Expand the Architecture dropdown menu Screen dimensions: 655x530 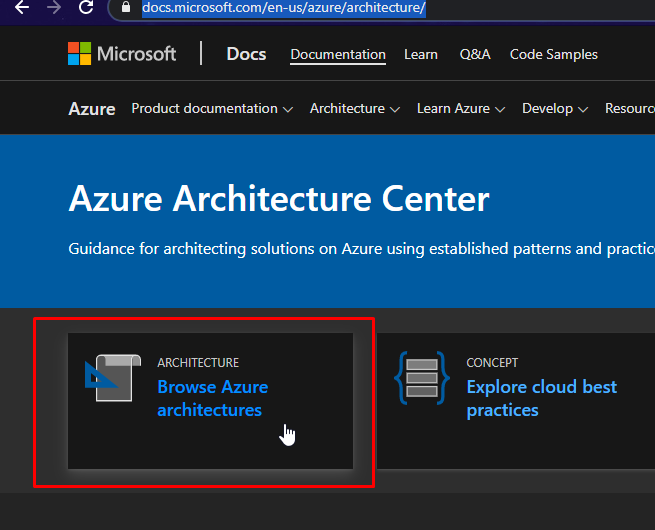point(354,108)
